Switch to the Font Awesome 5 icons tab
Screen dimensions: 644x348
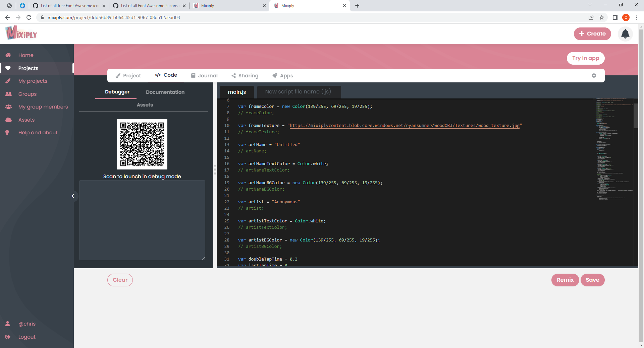149,6
